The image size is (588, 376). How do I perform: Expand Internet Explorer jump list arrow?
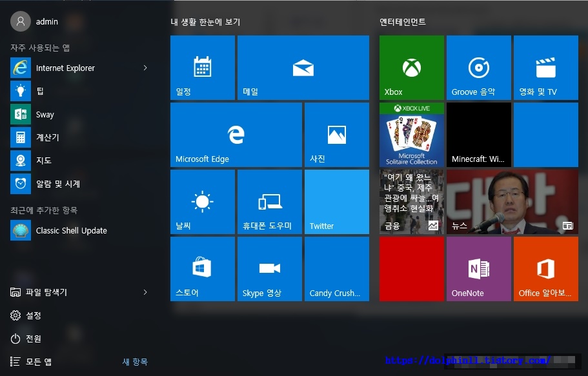(145, 68)
